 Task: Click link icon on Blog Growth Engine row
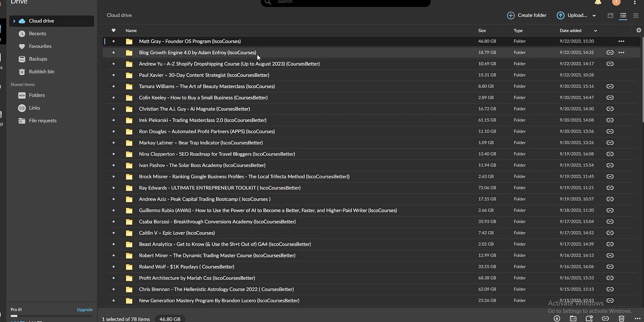coord(610,52)
